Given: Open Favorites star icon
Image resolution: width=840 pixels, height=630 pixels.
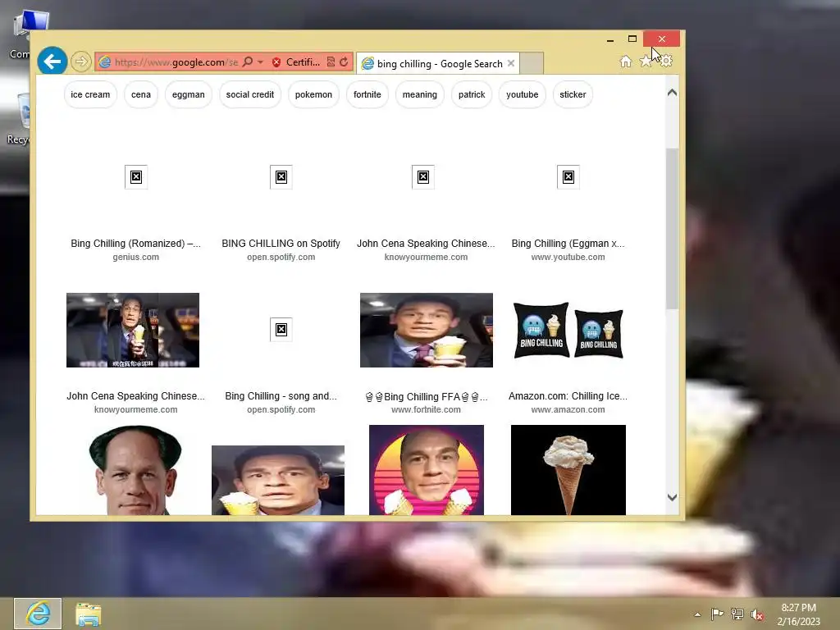Looking at the screenshot, I should (x=646, y=61).
